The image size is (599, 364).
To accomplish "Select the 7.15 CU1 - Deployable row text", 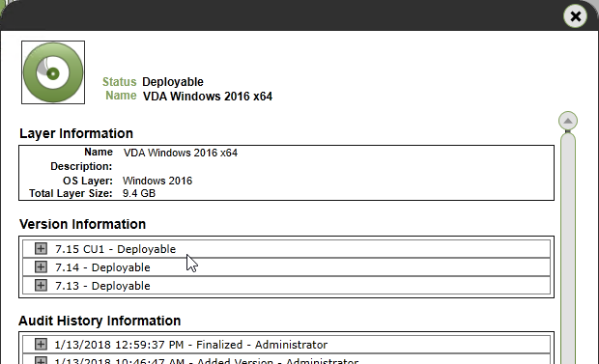I will (115, 249).
